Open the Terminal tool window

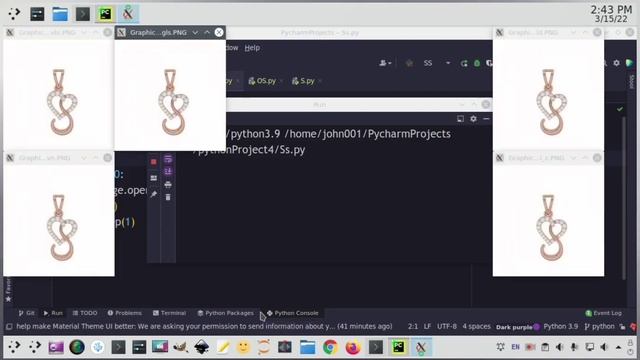coord(169,313)
